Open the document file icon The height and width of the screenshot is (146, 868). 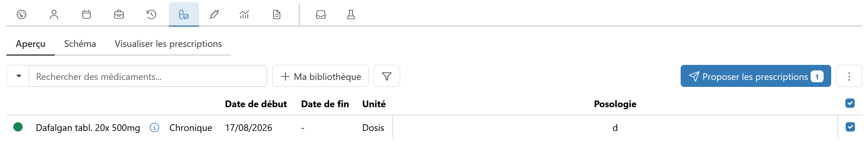(x=277, y=14)
